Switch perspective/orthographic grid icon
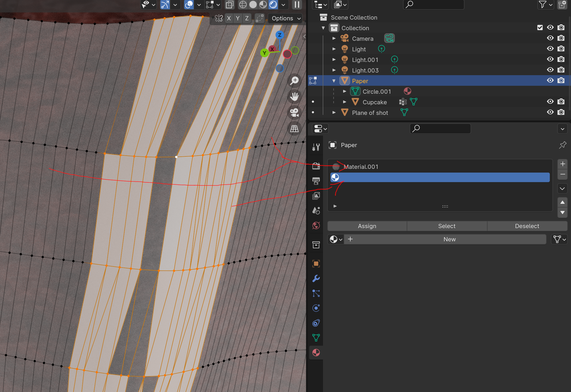The image size is (571, 392). (x=294, y=129)
